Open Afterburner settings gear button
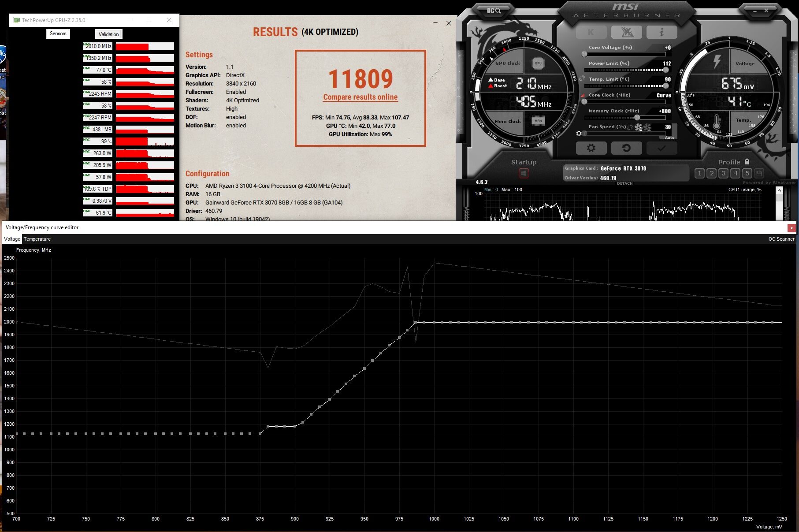The height and width of the screenshot is (532, 799). (x=591, y=148)
